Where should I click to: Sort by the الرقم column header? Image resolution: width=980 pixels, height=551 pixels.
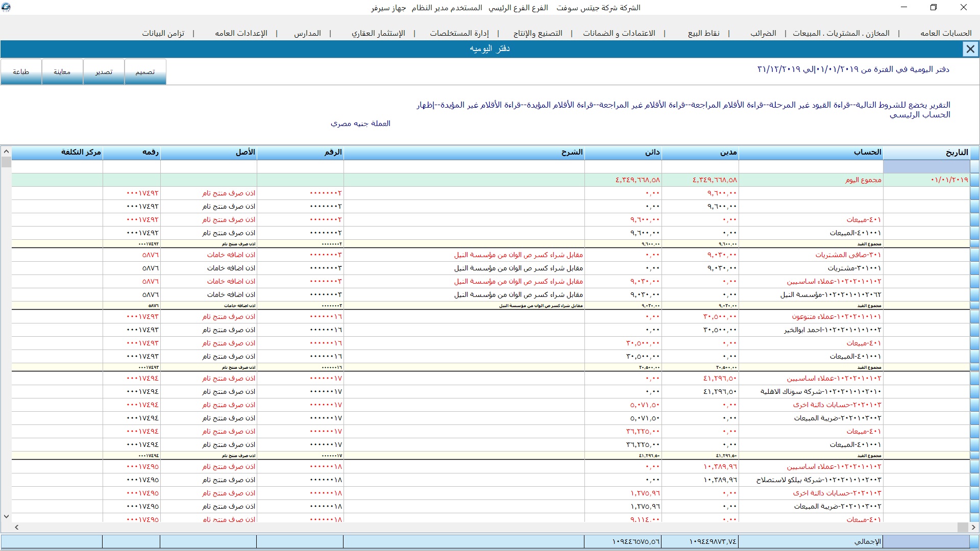[x=301, y=153]
